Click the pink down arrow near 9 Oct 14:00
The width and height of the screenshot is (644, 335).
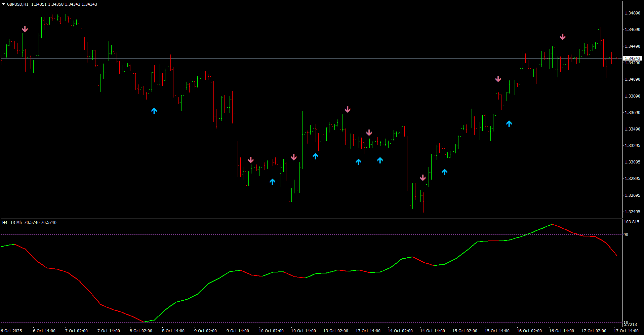click(x=251, y=160)
